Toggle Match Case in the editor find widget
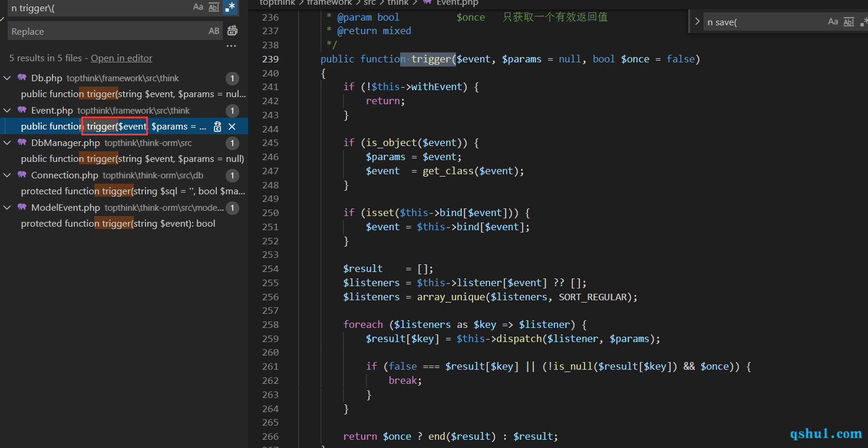This screenshot has width=868, height=448. (x=833, y=22)
